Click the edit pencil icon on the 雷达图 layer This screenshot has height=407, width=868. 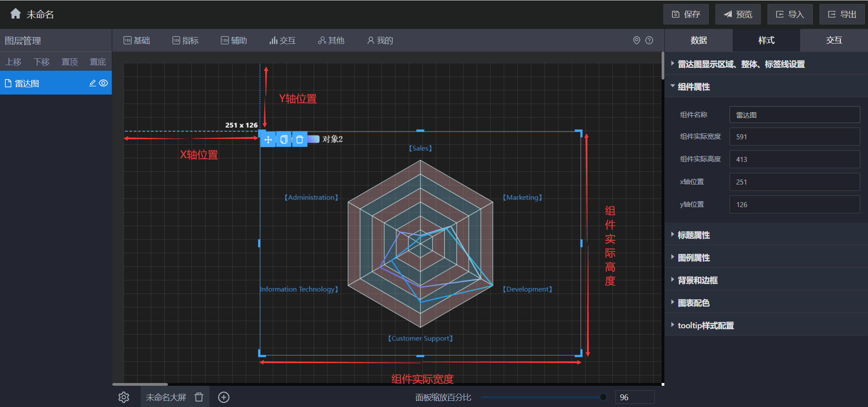[92, 83]
